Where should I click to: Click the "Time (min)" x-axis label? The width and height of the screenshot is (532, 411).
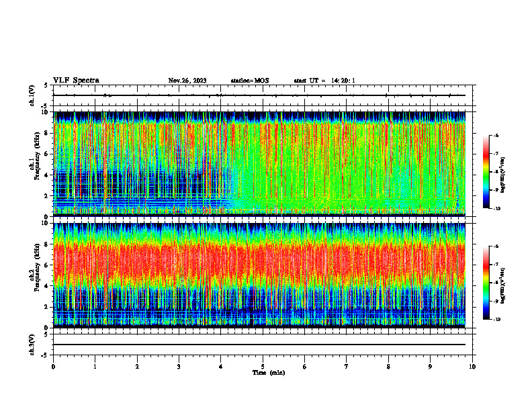[269, 373]
